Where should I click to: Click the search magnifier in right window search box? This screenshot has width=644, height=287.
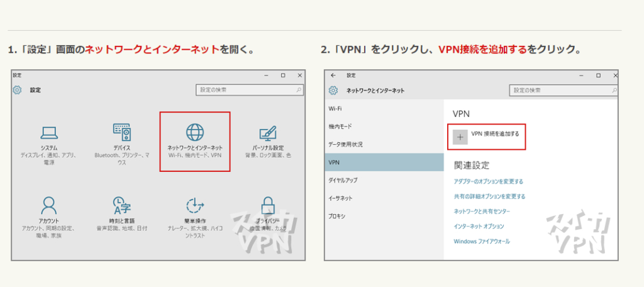pos(614,90)
